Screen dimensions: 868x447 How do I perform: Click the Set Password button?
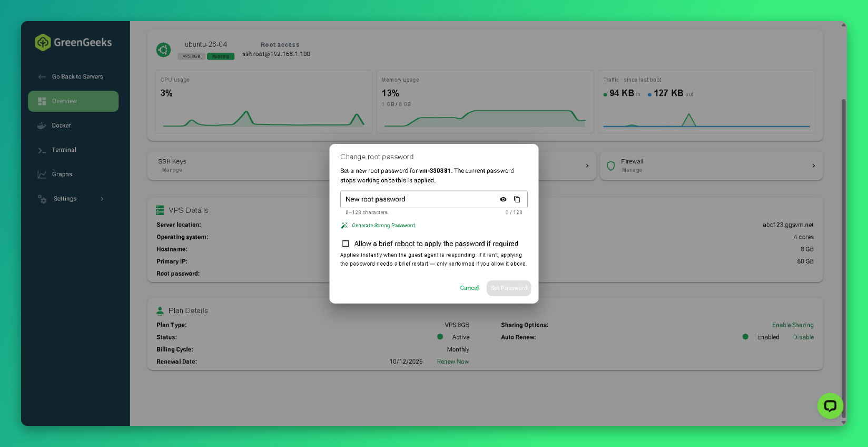(x=509, y=288)
